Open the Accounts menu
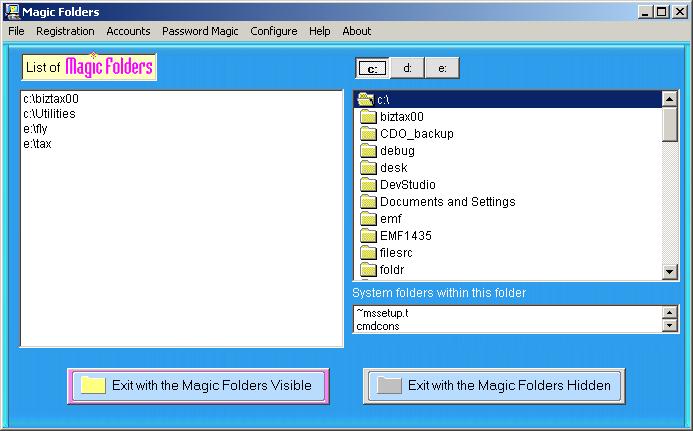This screenshot has width=693, height=431. pyautogui.click(x=128, y=31)
